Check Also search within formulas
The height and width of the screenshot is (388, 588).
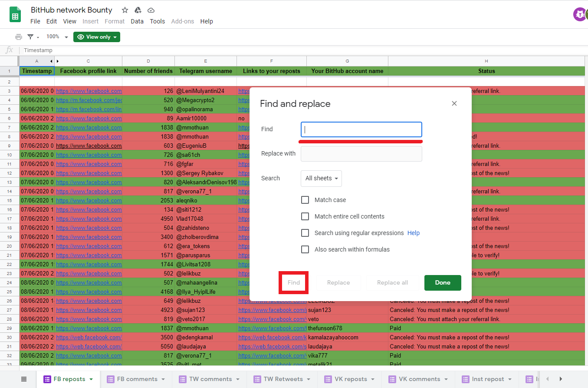point(305,249)
